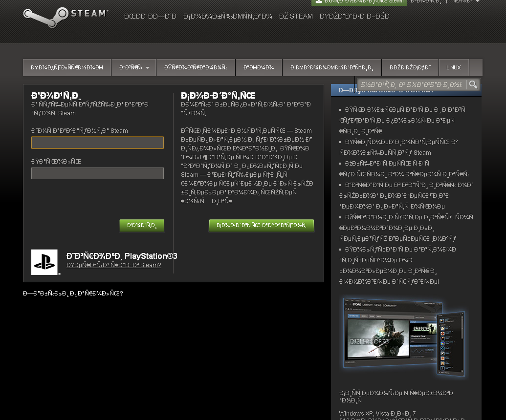Select the short Demos store tab

pyautogui.click(x=259, y=67)
